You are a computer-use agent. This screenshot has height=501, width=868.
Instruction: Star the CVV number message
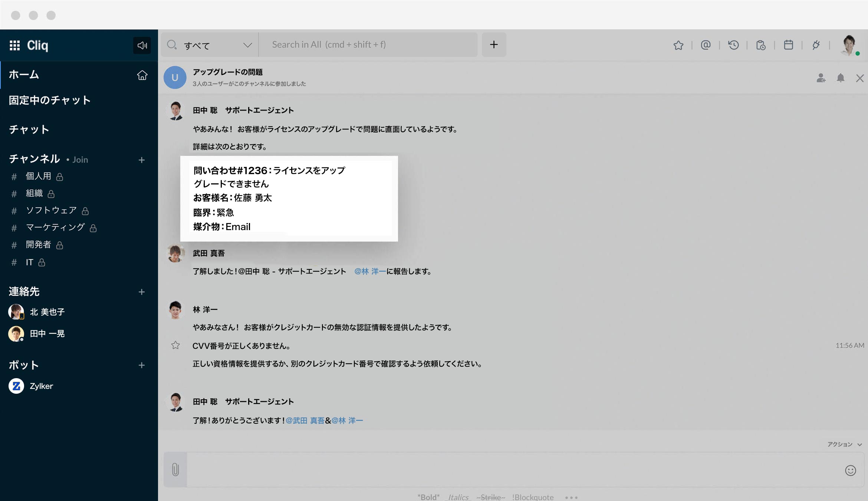[175, 346]
